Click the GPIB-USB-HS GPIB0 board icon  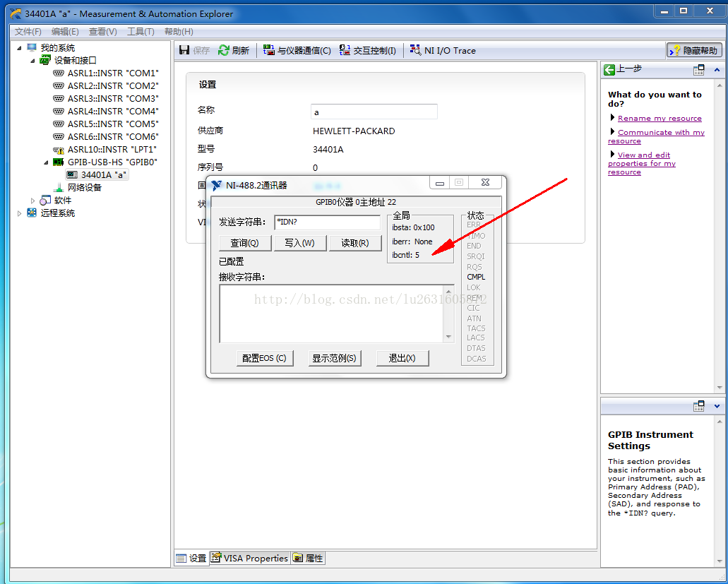(59, 162)
